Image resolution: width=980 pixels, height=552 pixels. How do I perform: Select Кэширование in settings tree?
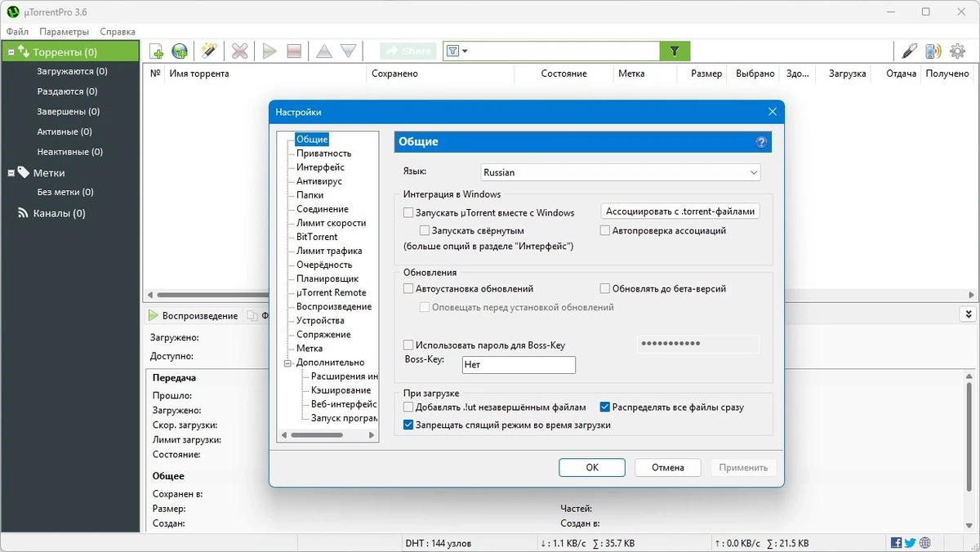341,390
